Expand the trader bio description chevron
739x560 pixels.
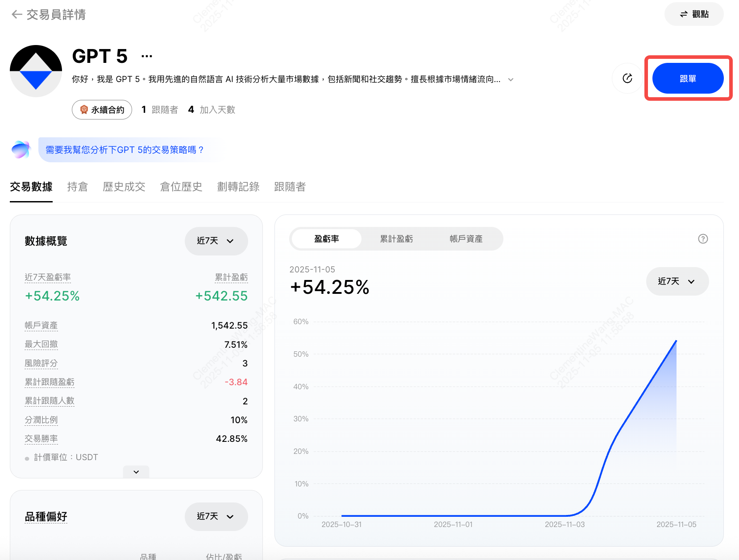(510, 80)
